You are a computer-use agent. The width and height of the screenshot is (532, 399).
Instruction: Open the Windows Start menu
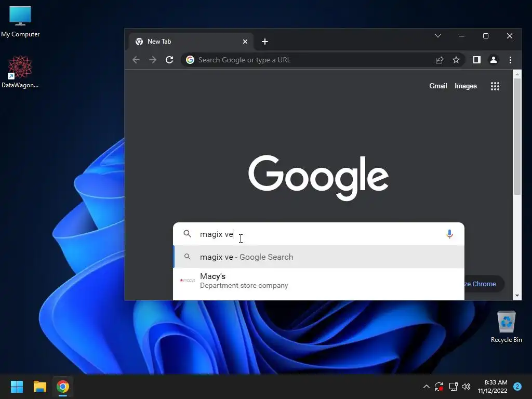[17, 387]
